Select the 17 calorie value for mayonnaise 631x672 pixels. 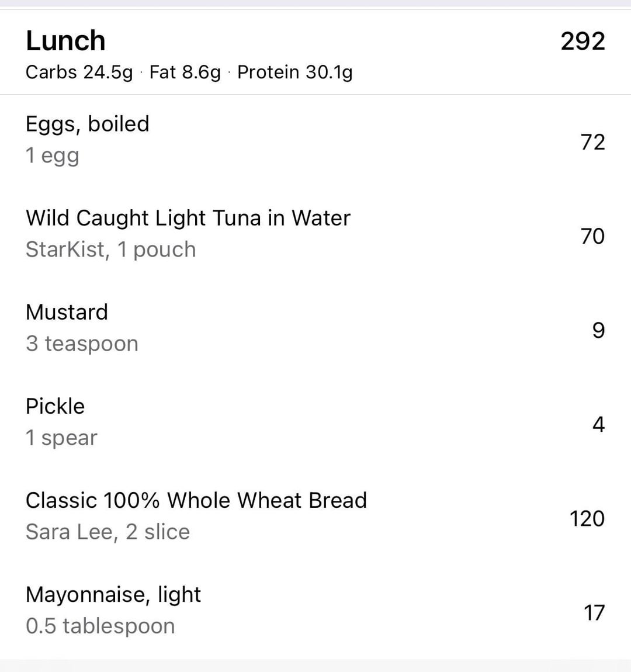594,612
